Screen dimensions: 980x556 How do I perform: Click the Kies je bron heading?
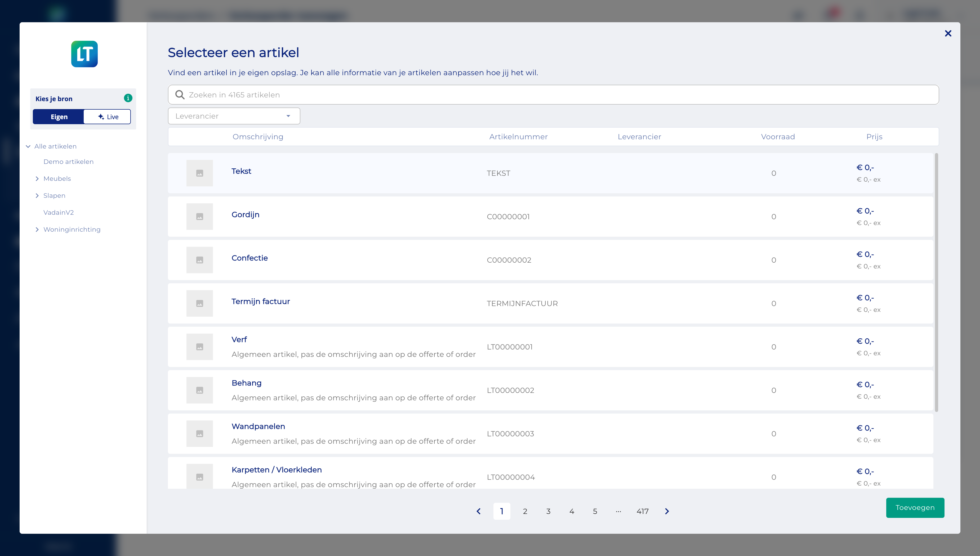pos(54,99)
